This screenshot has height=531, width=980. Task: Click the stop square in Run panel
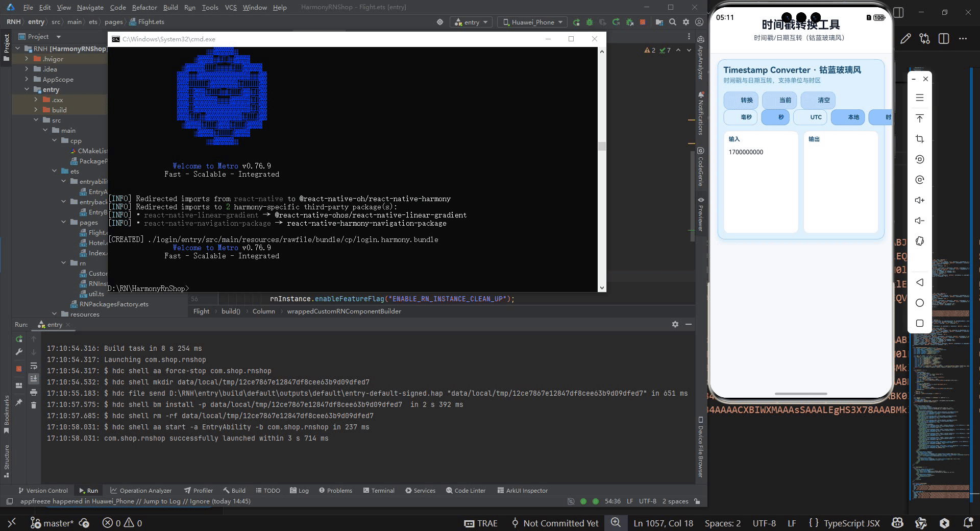(x=19, y=369)
